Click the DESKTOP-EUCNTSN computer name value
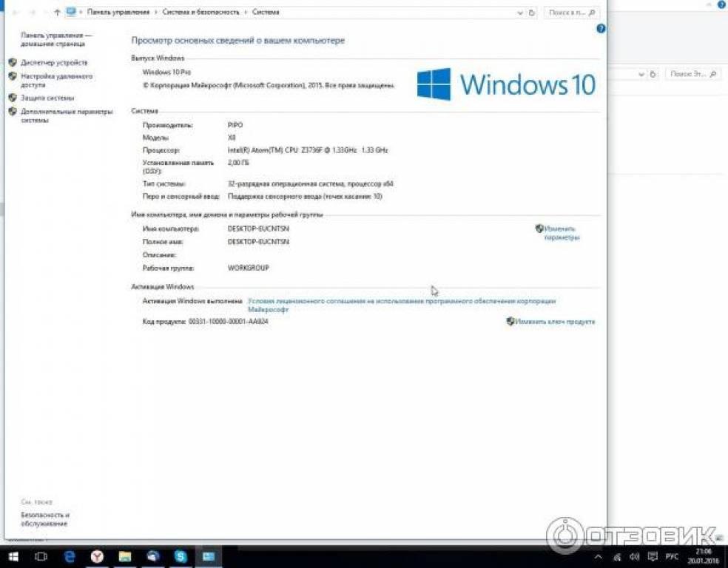Screen dimensions: 728x568 [x=258, y=229]
